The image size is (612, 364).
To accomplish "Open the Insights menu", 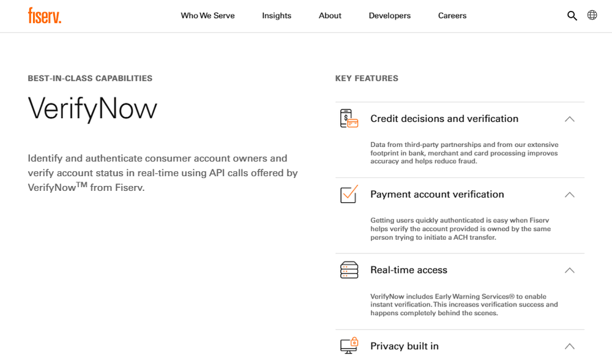I will [277, 16].
